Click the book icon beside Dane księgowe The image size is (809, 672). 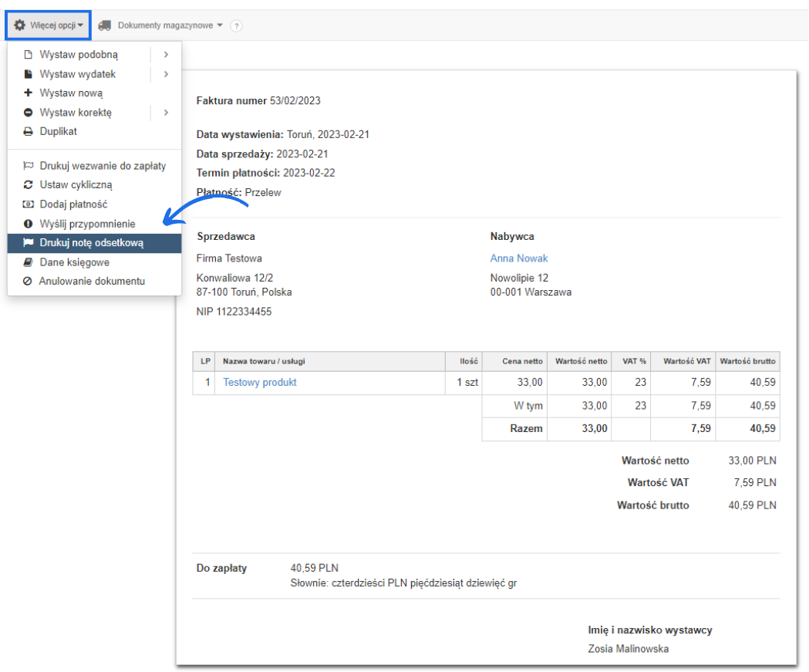29,262
